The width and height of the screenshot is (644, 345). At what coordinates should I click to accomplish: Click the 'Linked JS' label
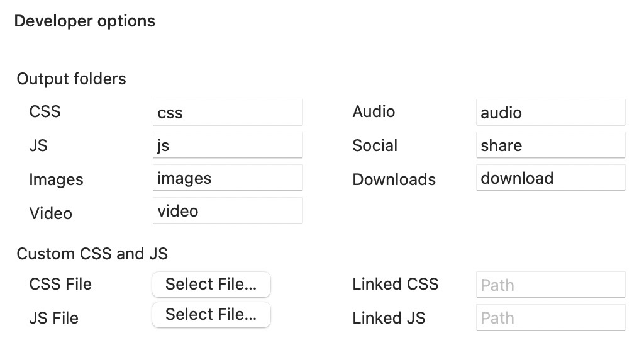point(389,318)
